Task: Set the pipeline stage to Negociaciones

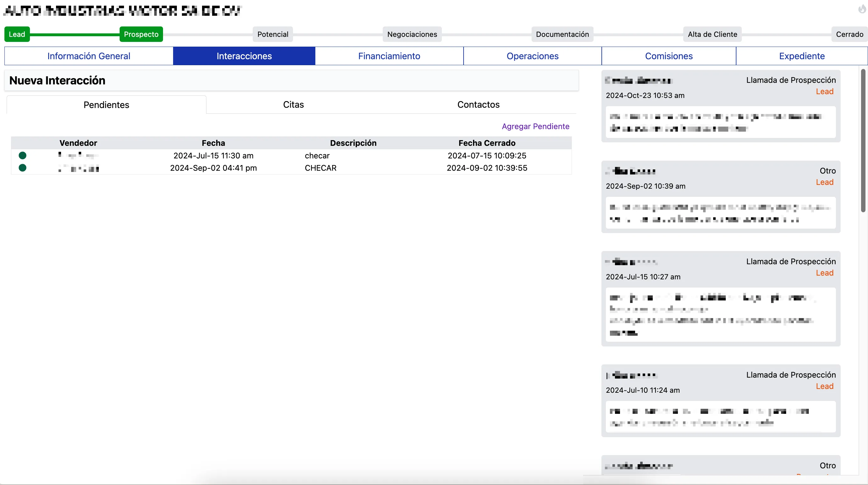Action: [412, 34]
